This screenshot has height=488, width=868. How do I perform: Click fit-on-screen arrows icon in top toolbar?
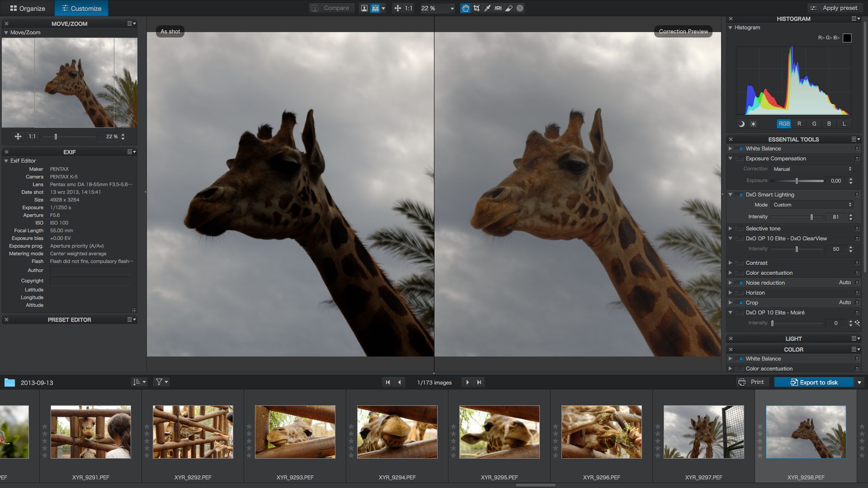pos(397,8)
